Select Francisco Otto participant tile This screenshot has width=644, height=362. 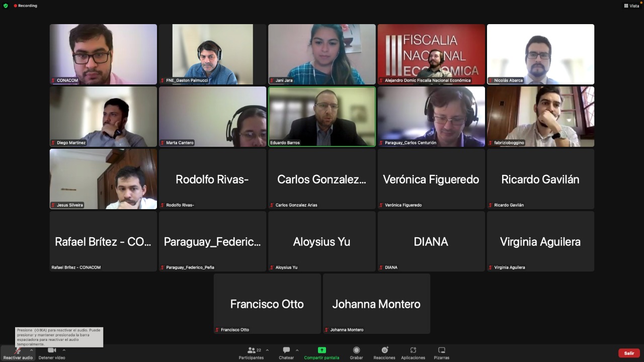pyautogui.click(x=267, y=304)
